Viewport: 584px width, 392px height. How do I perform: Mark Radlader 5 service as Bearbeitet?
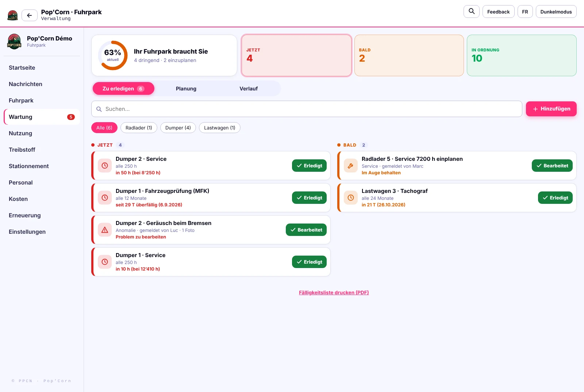[x=552, y=166]
